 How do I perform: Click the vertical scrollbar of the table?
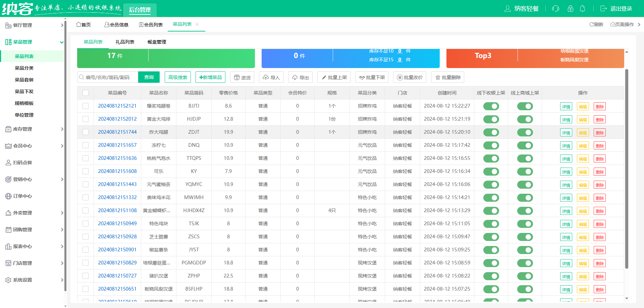(x=627, y=168)
